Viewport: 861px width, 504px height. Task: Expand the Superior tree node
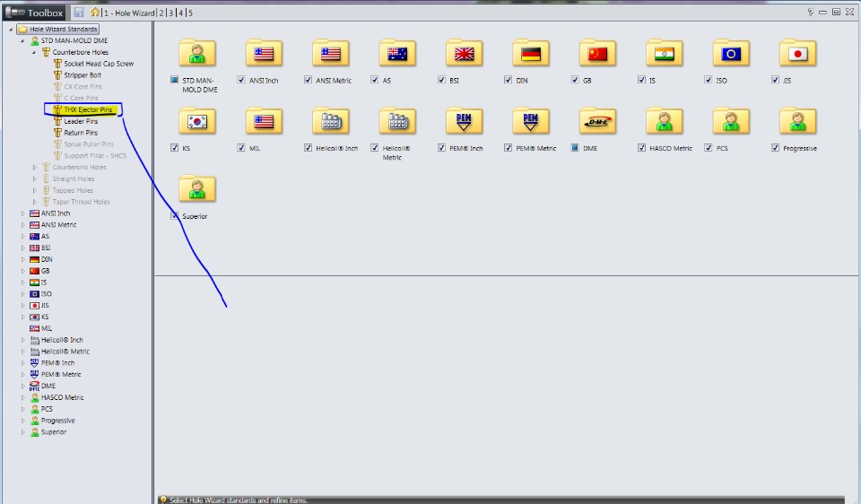(22, 432)
